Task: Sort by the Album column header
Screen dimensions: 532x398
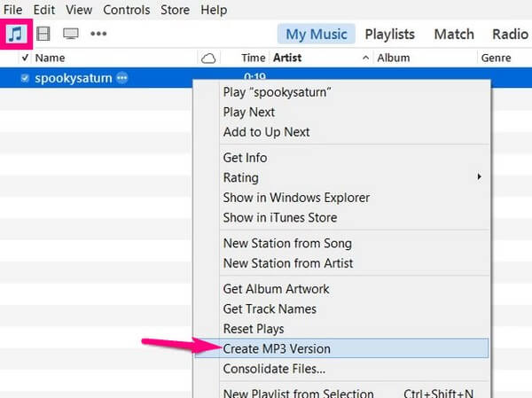Action: (x=394, y=58)
